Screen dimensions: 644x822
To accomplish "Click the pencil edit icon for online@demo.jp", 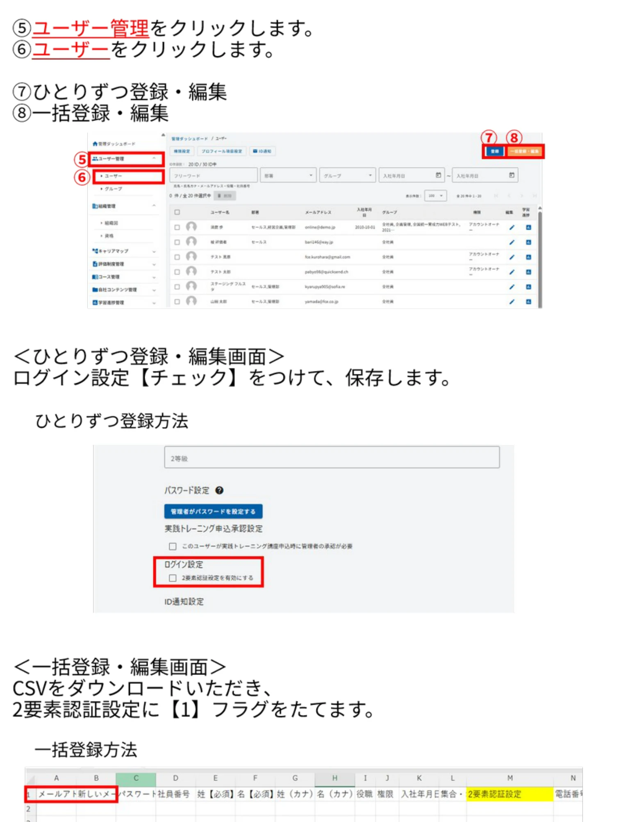I will pos(512,227).
